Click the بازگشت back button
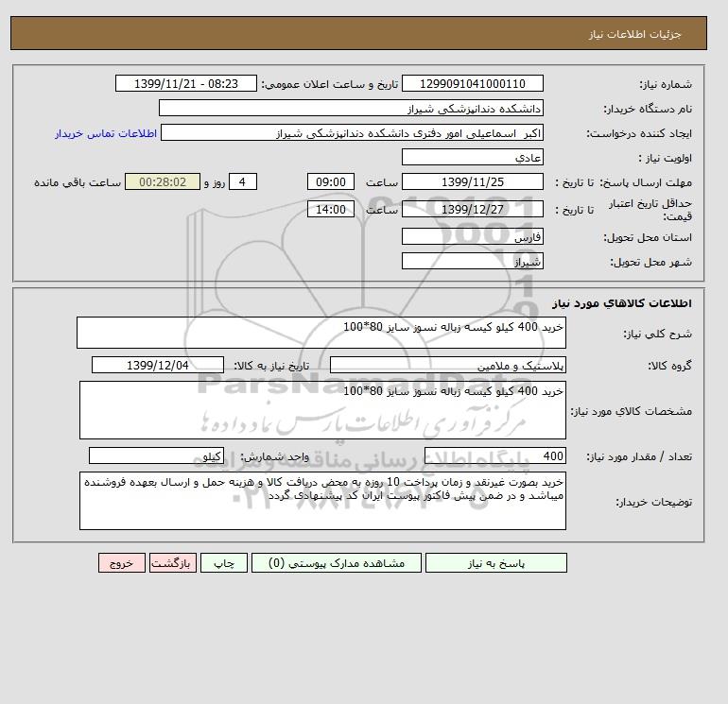The image size is (728, 704). (173, 562)
